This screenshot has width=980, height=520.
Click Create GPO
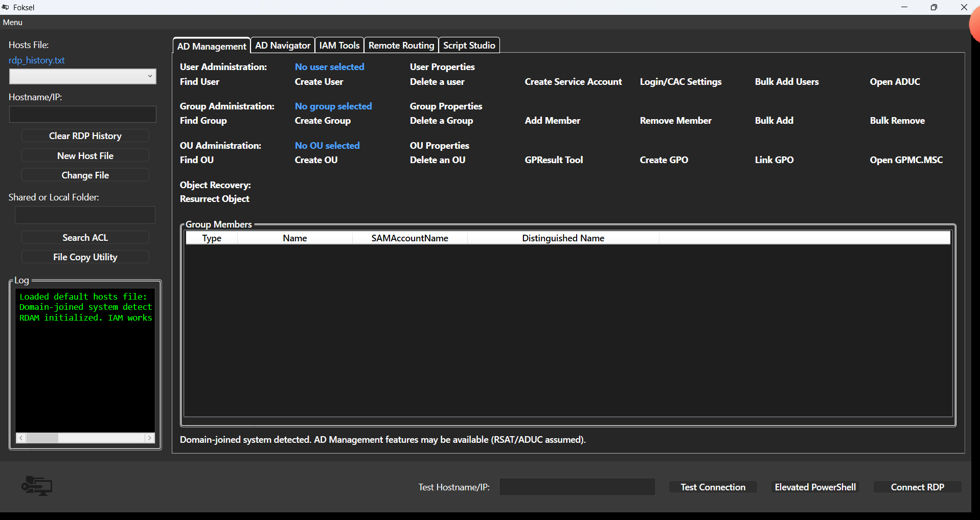click(664, 160)
